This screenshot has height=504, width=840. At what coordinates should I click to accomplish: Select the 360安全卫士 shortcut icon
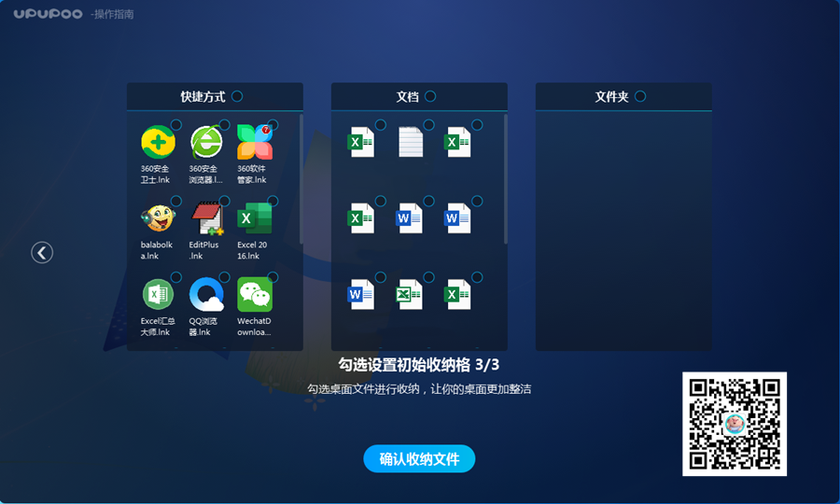click(158, 142)
